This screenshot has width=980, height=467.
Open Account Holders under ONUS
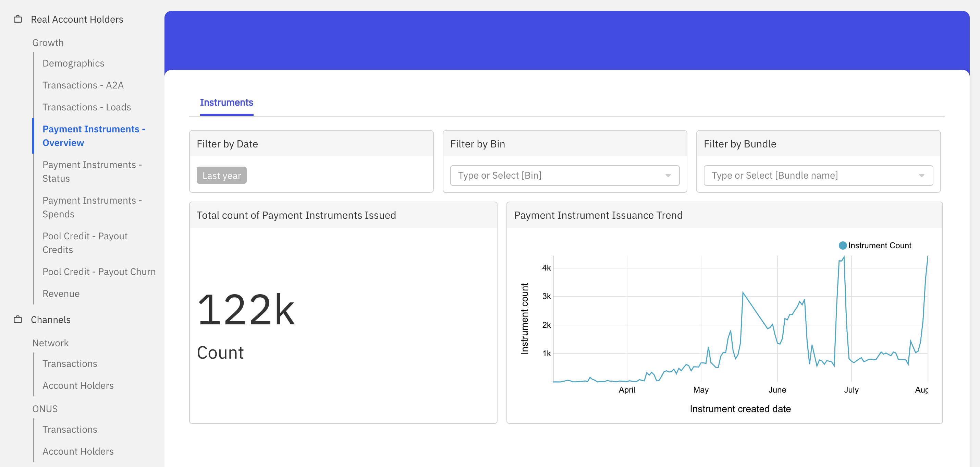click(x=78, y=451)
